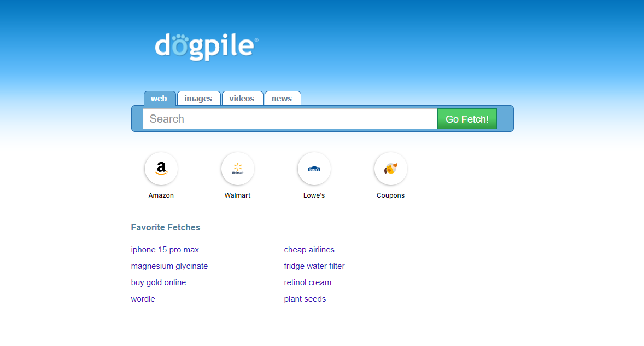Open the fridge water filter link

[x=314, y=266]
